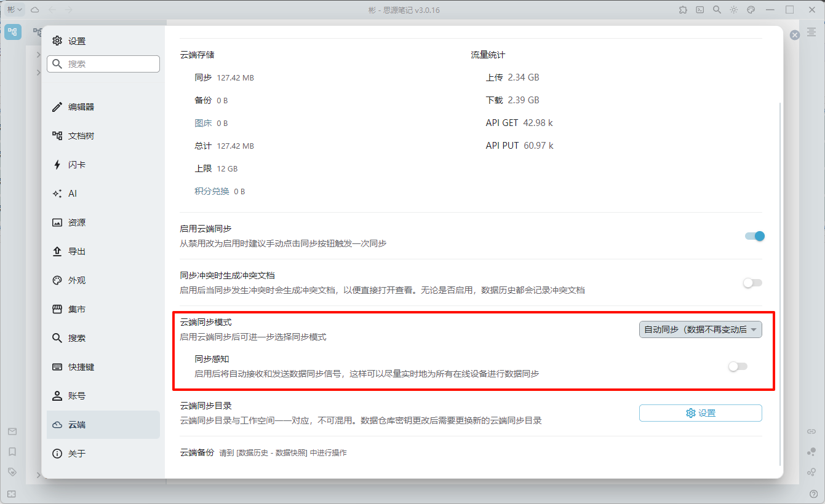Open the palette theme icon in title bar
The image size is (825, 504).
[x=751, y=10]
